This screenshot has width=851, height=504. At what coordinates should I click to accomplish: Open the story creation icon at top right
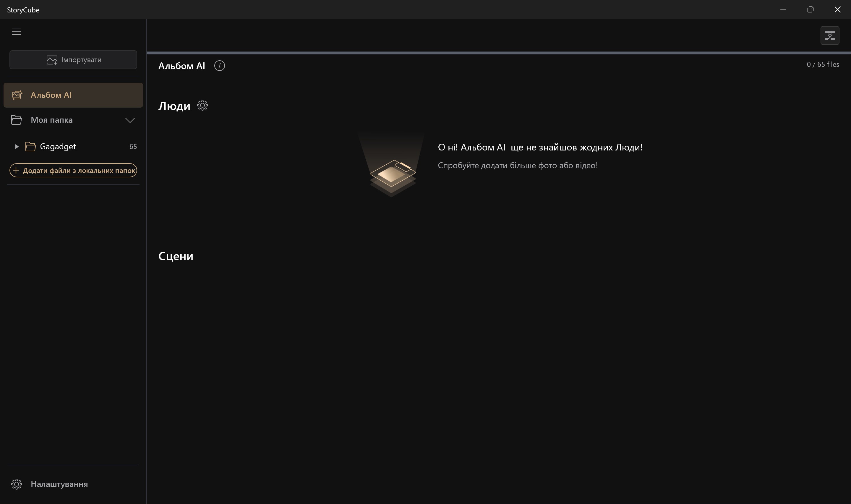[x=830, y=35]
